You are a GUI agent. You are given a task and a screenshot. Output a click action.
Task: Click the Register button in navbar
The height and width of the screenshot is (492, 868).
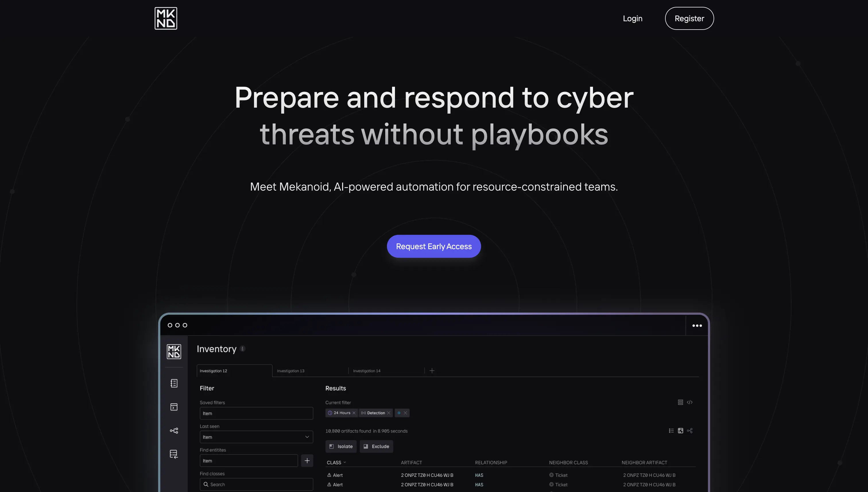coord(689,18)
